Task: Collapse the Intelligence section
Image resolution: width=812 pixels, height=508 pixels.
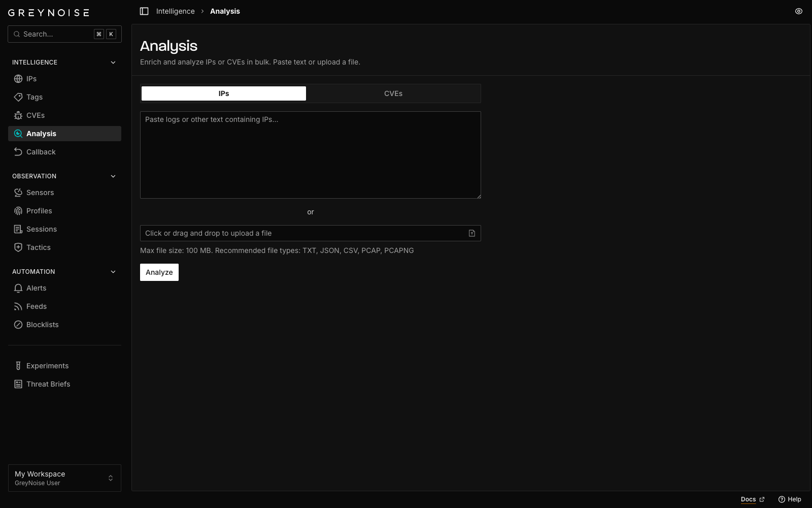Action: coord(113,62)
